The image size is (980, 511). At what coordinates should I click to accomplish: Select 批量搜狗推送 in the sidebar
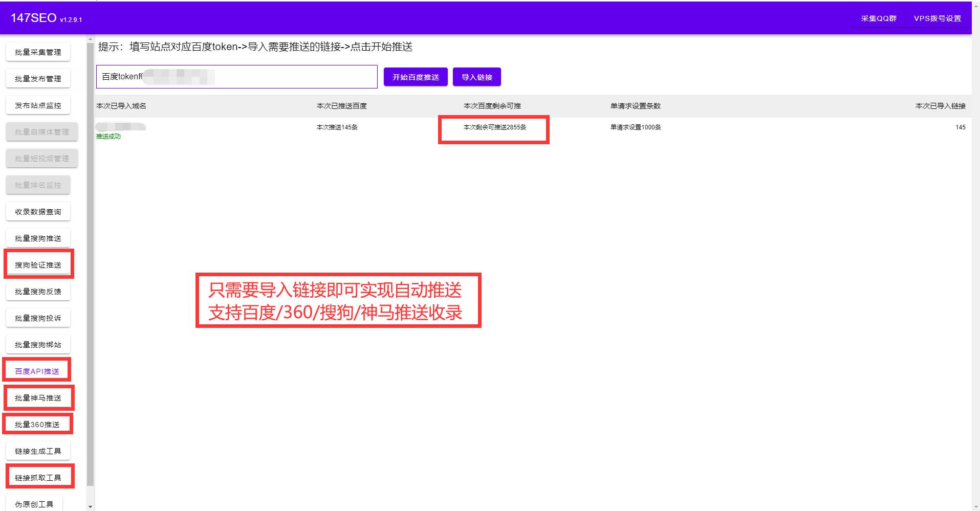(x=38, y=238)
